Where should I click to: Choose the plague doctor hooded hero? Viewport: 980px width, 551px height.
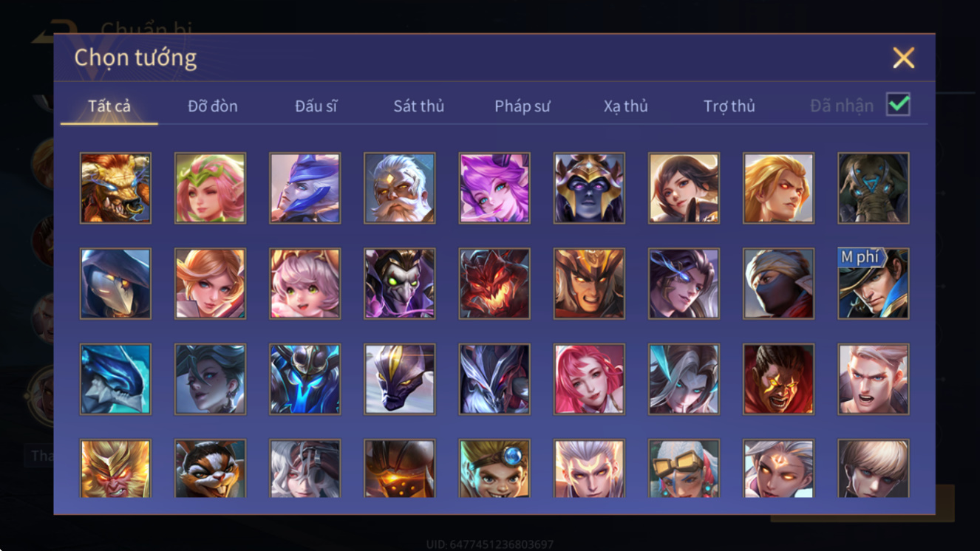[115, 284]
